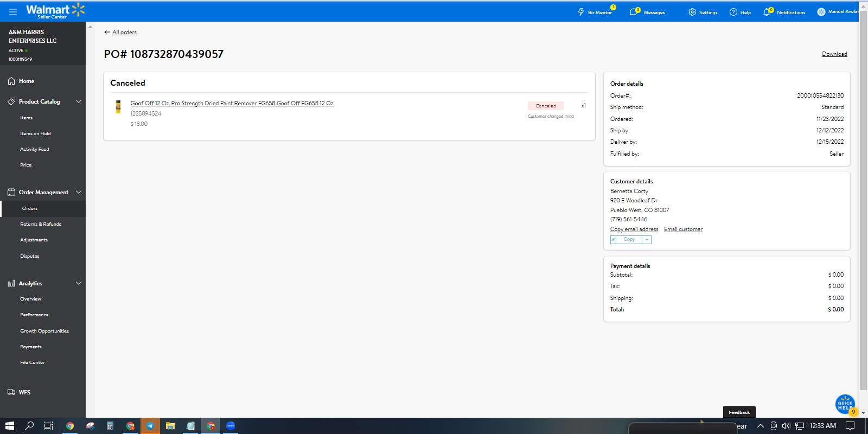Open the Feedback tab button
868x434 pixels.
point(739,412)
